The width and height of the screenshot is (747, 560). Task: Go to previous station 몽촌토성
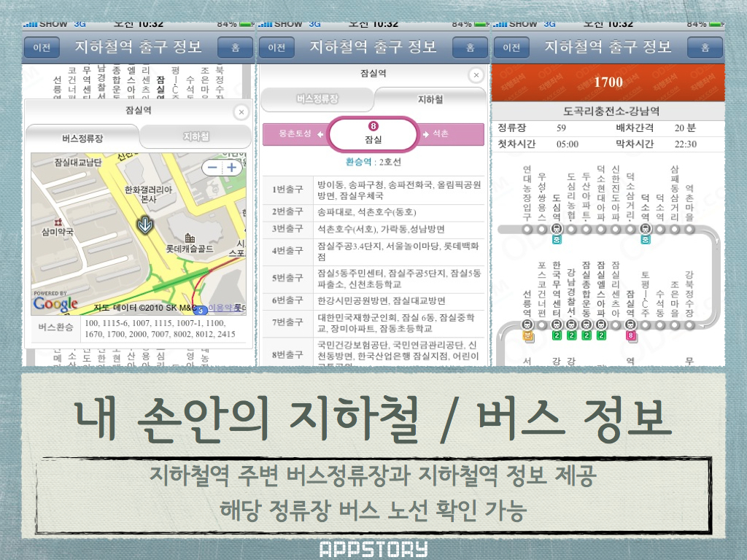pos(295,134)
